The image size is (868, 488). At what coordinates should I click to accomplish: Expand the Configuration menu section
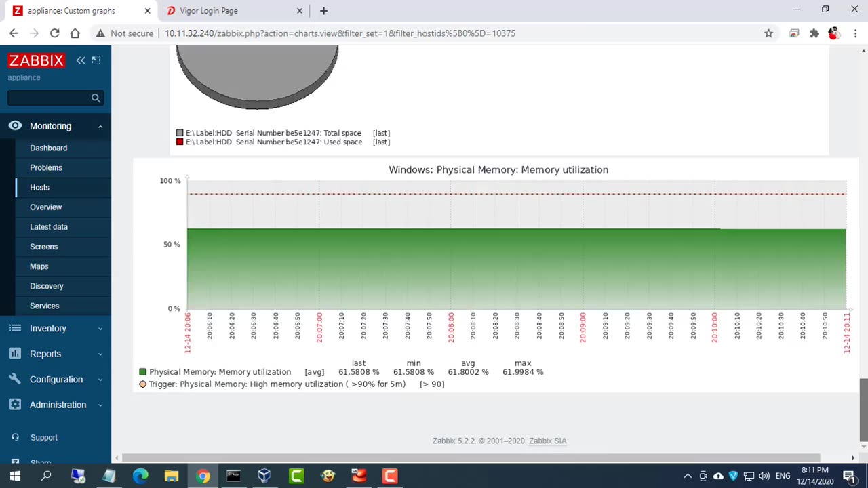click(56, 380)
